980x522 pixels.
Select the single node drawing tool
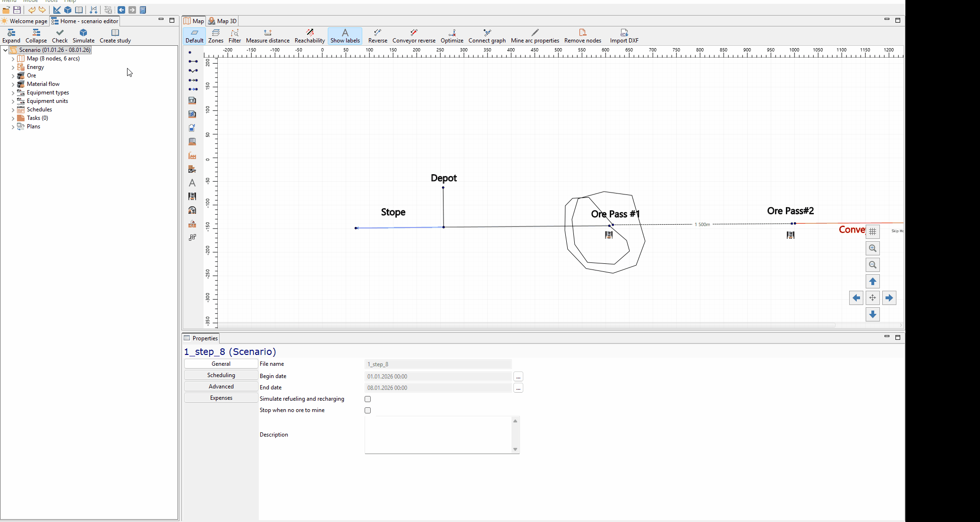click(190, 52)
